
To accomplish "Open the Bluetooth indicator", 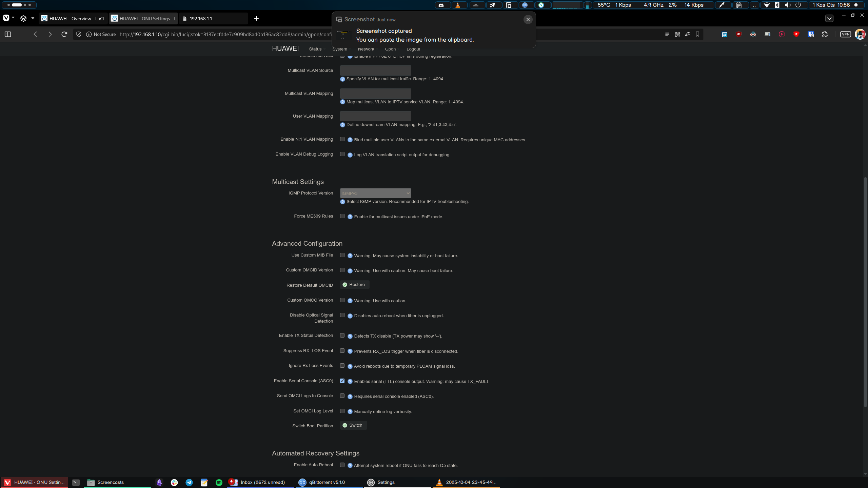I will pos(777,5).
